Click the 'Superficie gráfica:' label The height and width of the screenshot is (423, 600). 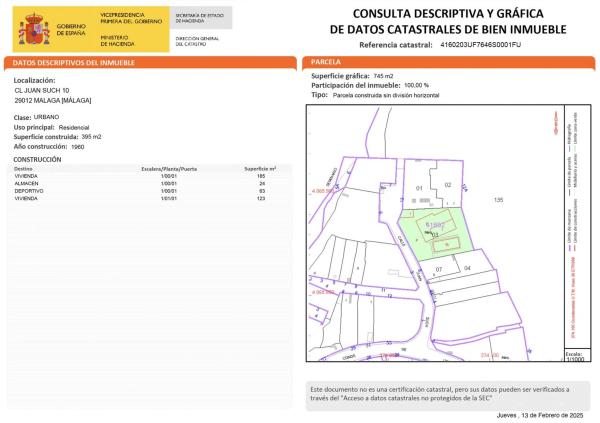[x=341, y=76]
